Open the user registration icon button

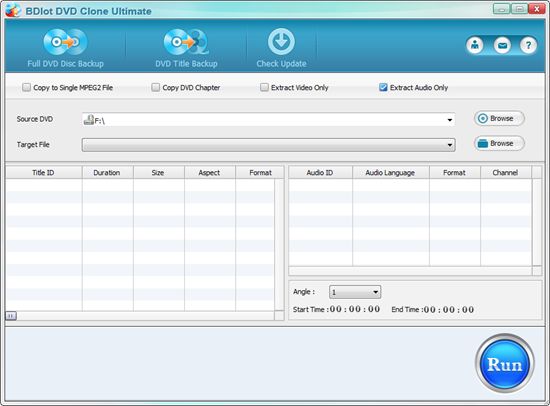point(475,45)
